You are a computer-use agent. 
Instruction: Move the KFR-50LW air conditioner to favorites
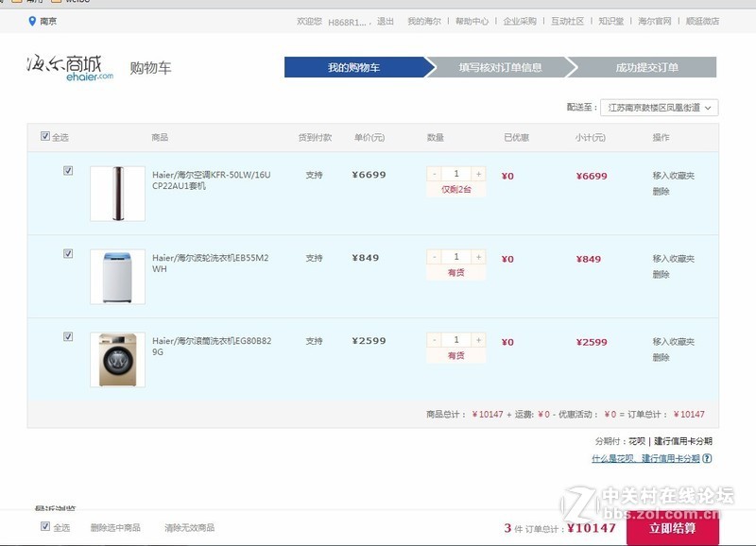click(x=674, y=176)
